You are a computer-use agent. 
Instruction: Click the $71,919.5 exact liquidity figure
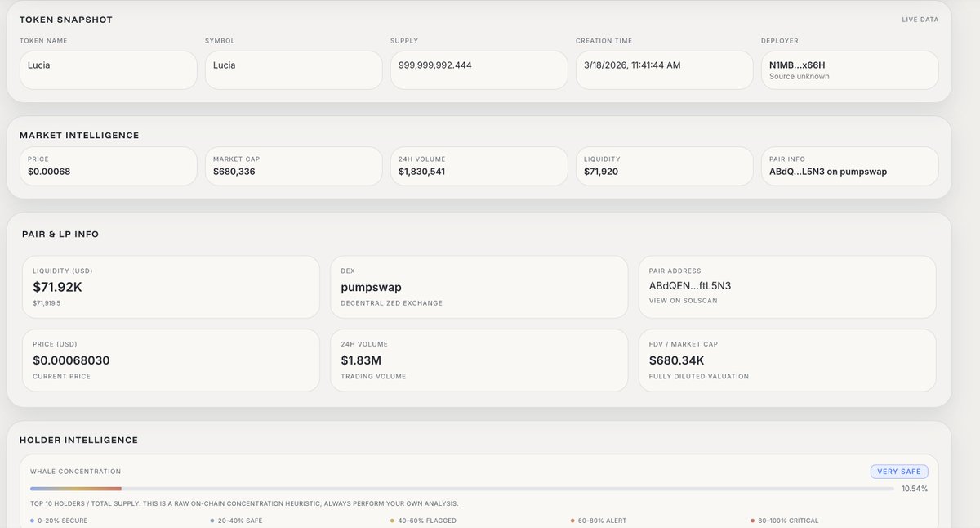point(47,302)
